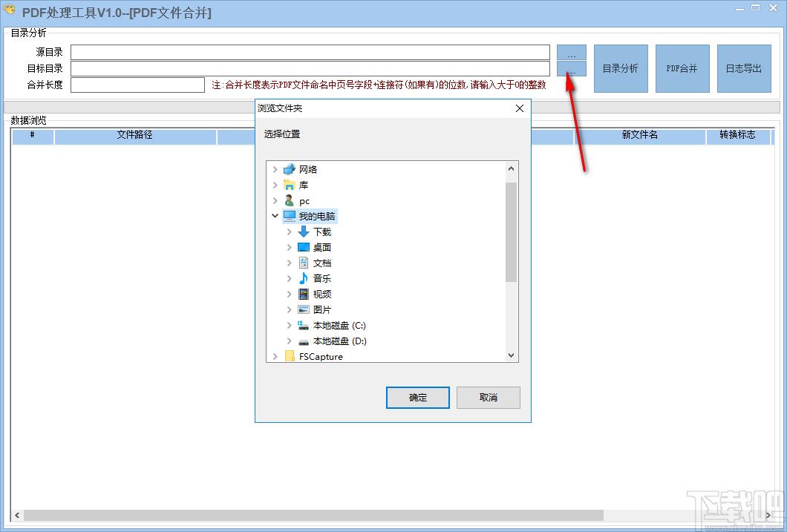Expand the 视频 folder node

[x=289, y=294]
